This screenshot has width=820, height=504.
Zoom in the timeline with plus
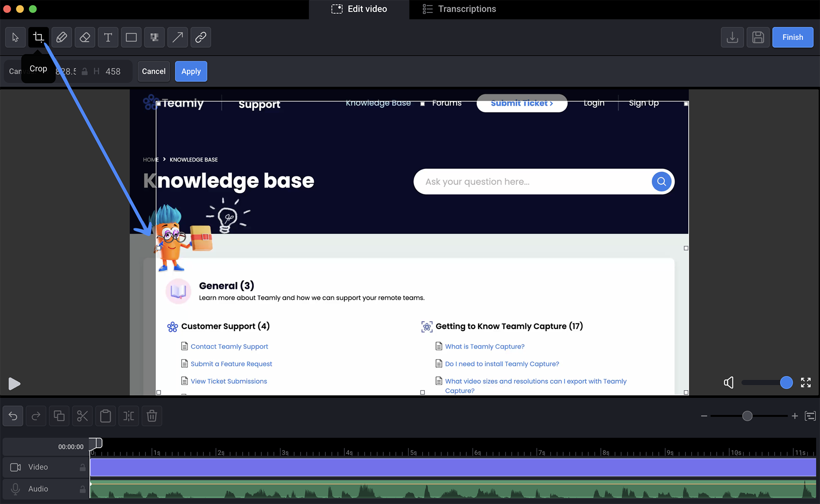(x=795, y=416)
